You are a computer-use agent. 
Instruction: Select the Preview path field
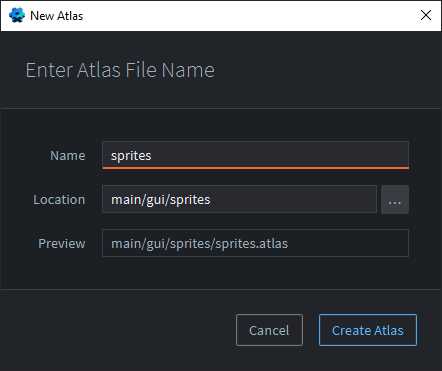255,243
